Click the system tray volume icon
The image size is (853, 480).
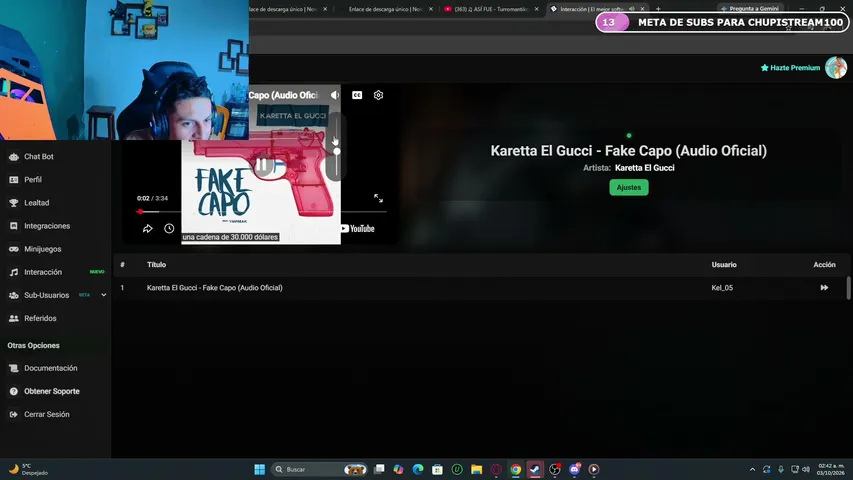tap(806, 469)
